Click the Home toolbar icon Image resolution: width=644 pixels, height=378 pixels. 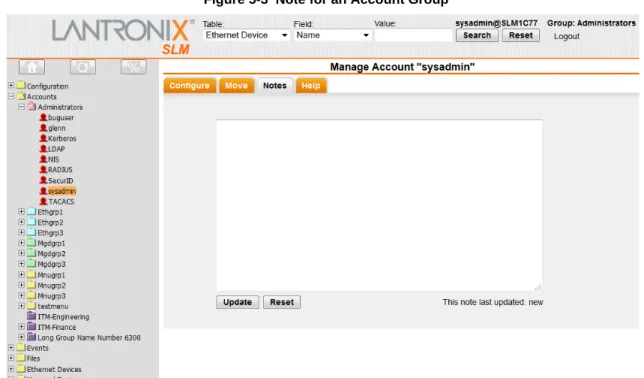click(x=32, y=67)
